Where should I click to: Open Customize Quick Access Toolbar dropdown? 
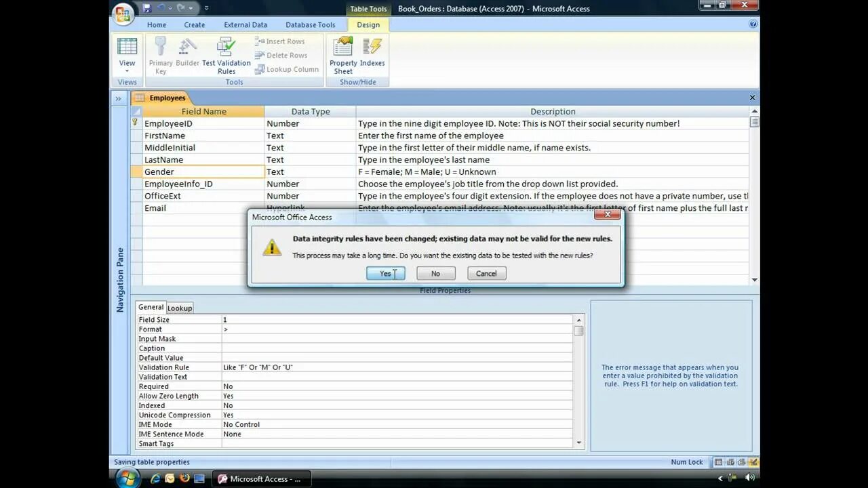(x=206, y=8)
